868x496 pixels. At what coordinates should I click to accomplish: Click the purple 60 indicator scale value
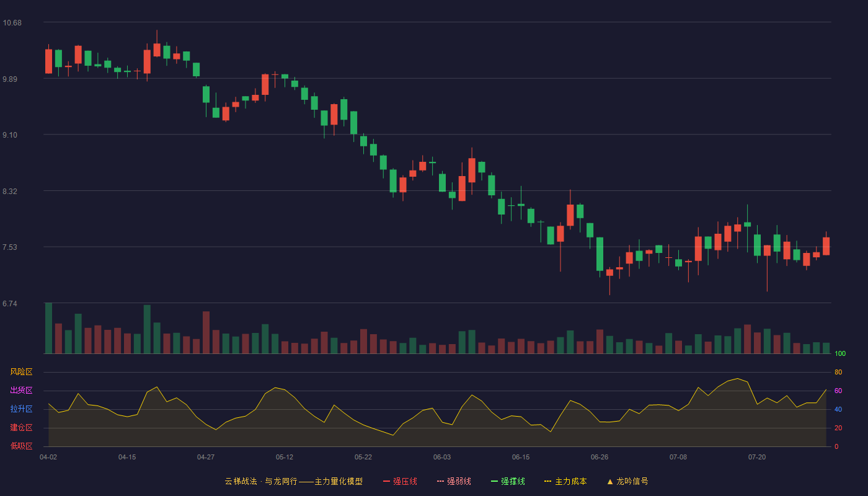point(838,391)
